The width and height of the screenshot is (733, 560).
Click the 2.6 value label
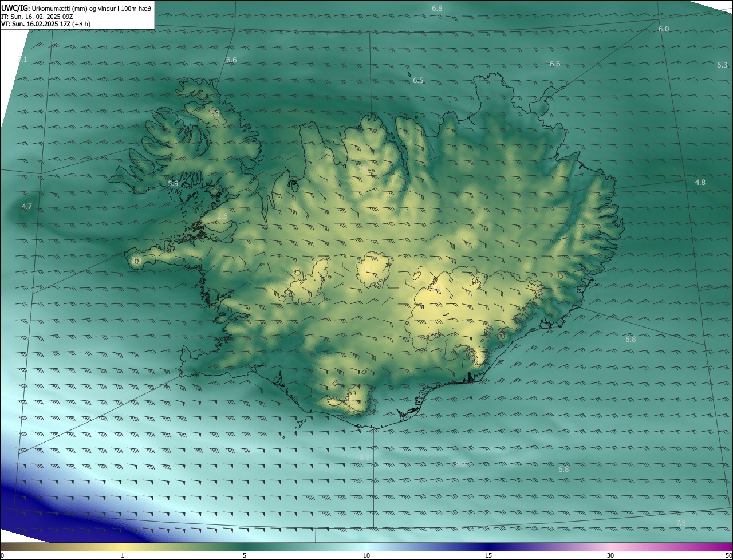pos(222,216)
